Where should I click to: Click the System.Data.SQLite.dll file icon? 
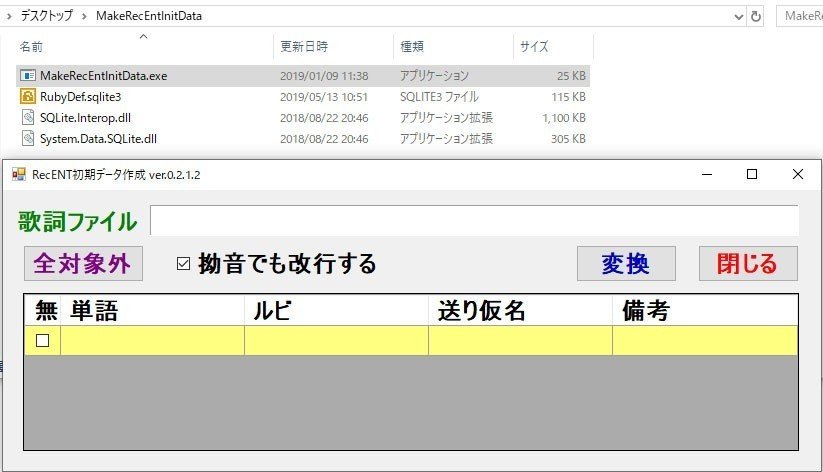28,139
